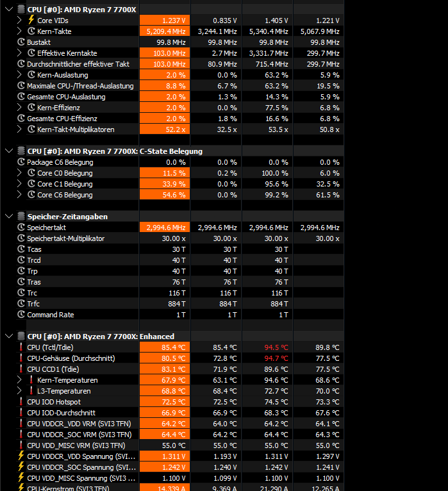Click lightning icon beside CPU VDD_MISC Spannung
Viewport: 448px width, 491px height.
(21, 478)
